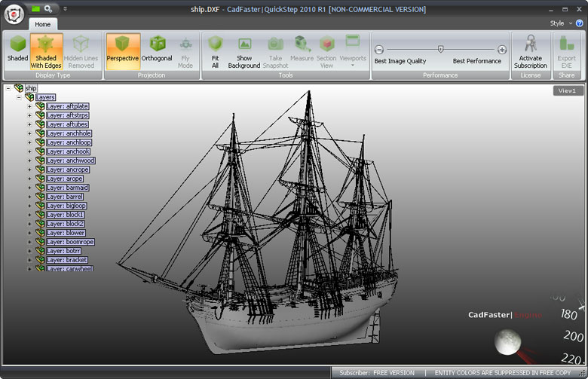
Task: Collapse the ship root node
Action: pos(8,88)
